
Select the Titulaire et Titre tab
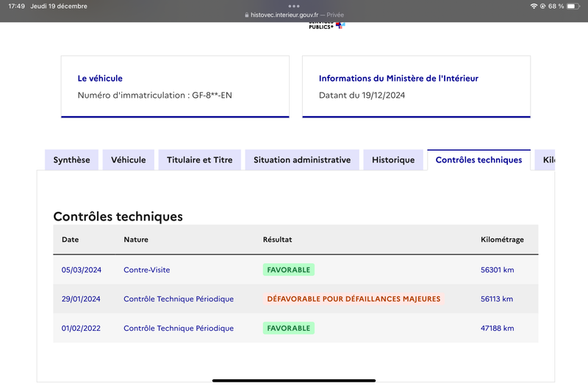coord(199,160)
